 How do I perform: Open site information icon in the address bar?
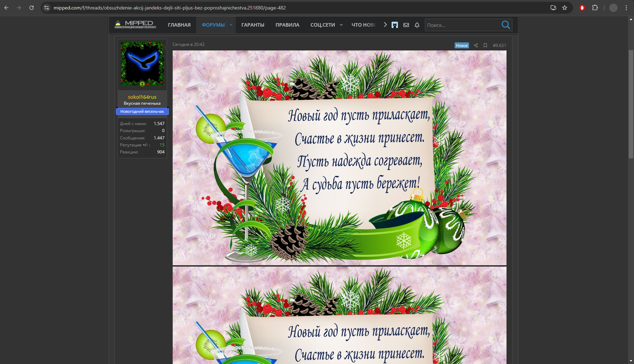point(47,8)
